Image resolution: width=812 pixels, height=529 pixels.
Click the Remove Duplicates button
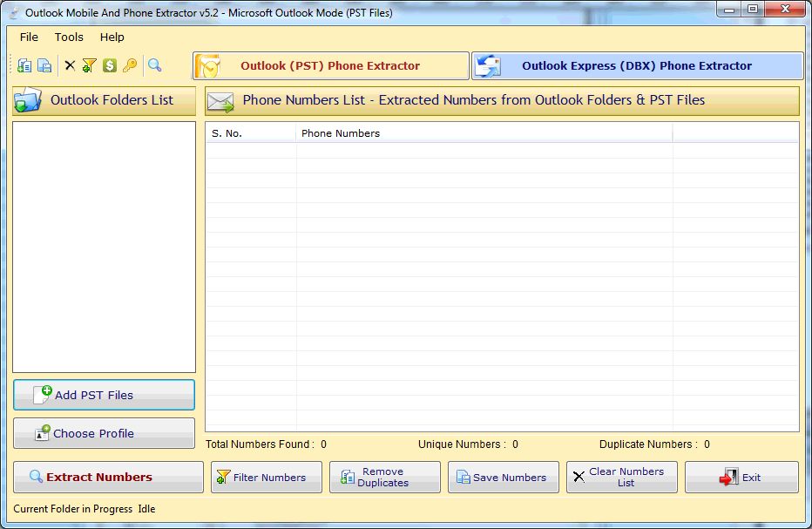tap(385, 478)
